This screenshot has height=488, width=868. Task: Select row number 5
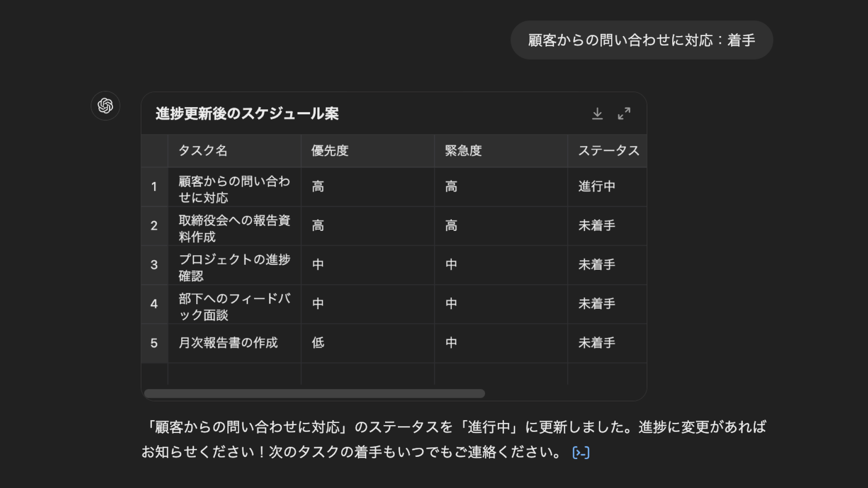tap(154, 343)
